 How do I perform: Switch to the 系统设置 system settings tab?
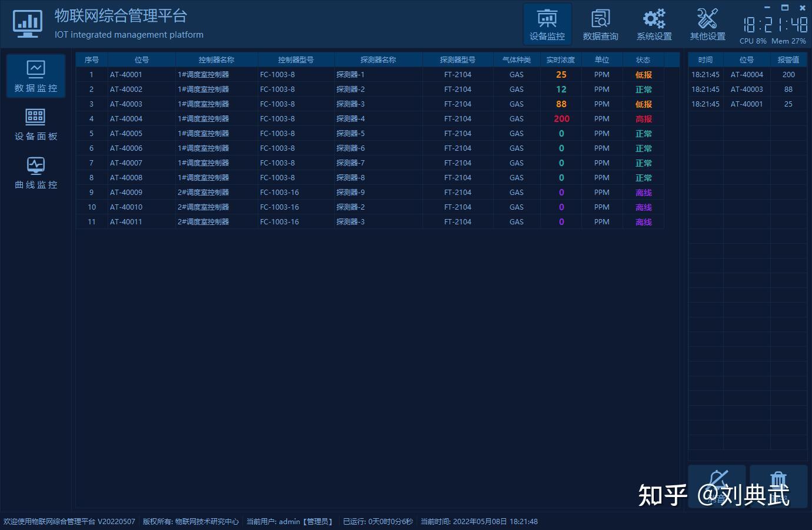pyautogui.click(x=654, y=24)
